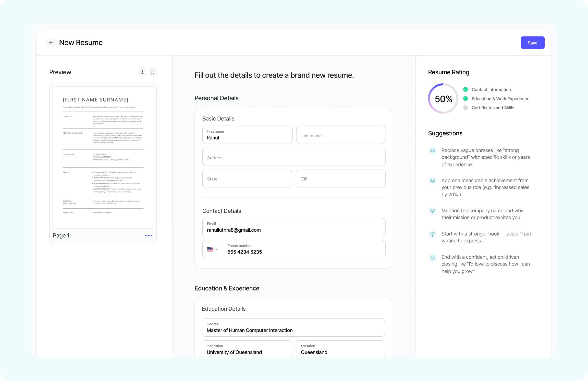Click the ZIP input field
The image size is (588, 381).
(x=340, y=179)
